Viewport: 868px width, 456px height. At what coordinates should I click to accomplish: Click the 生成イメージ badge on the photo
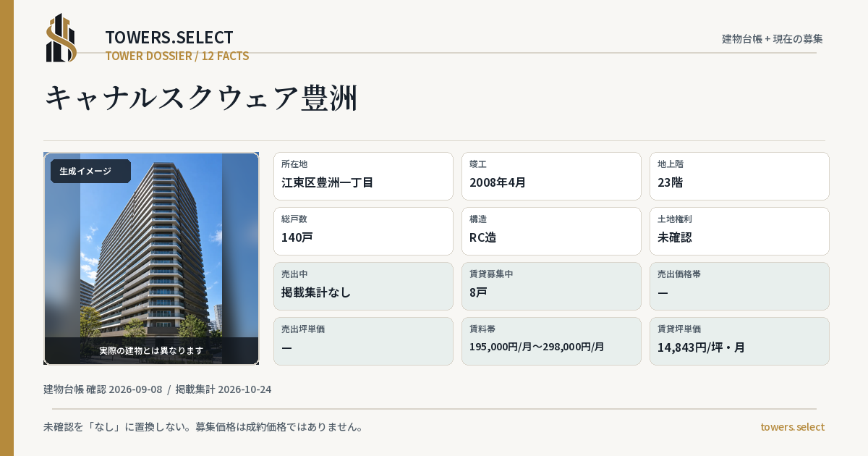click(x=90, y=172)
